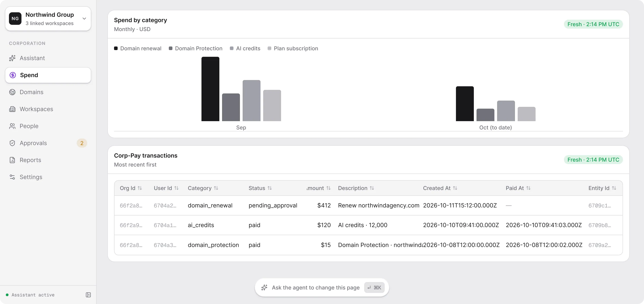This screenshot has width=644, height=304.
Task: Toggle Domain Protection legend entry
Action: pos(195,48)
